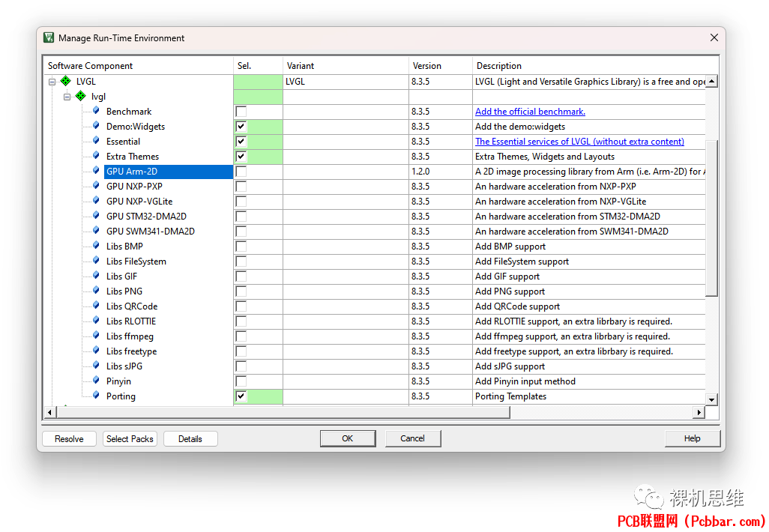
Task: Tick the Libs freetype checkbox
Action: (x=241, y=351)
